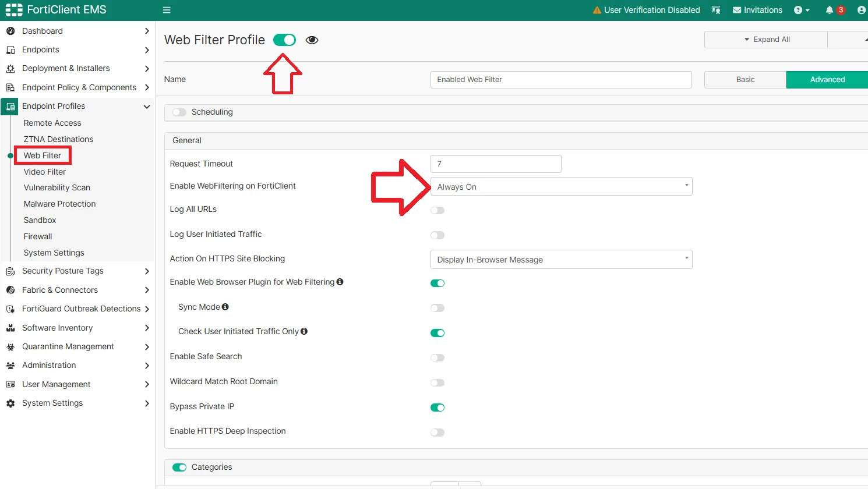Expand the Security Posture Tags chevron
This screenshot has height=489, width=868.
(147, 271)
